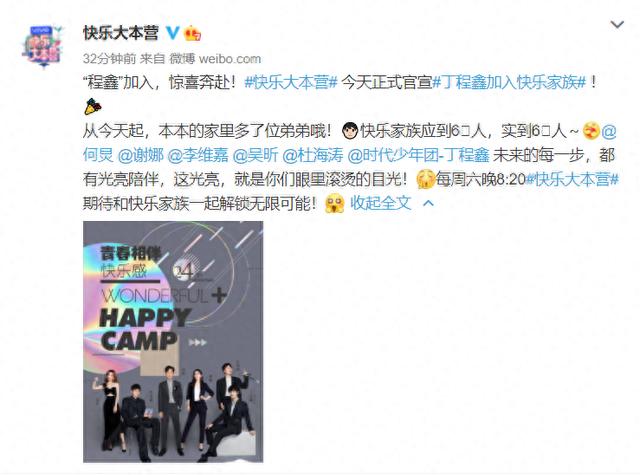The height and width of the screenshot is (475, 640).
Task: Click the party popper emoji
Action: point(93,107)
